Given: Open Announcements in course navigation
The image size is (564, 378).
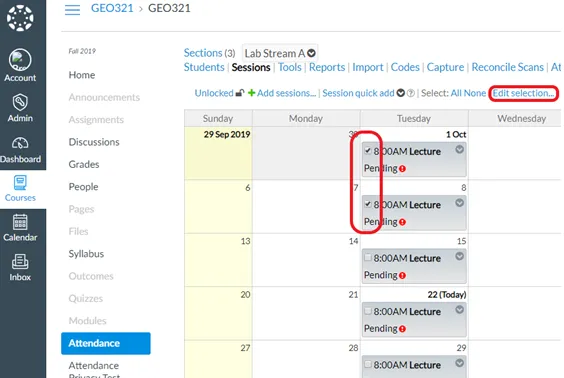Looking at the screenshot, I should pos(104,97).
